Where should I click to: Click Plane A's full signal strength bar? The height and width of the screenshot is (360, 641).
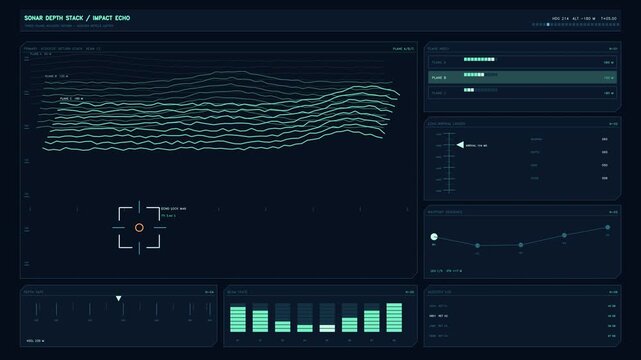[x=479, y=59]
